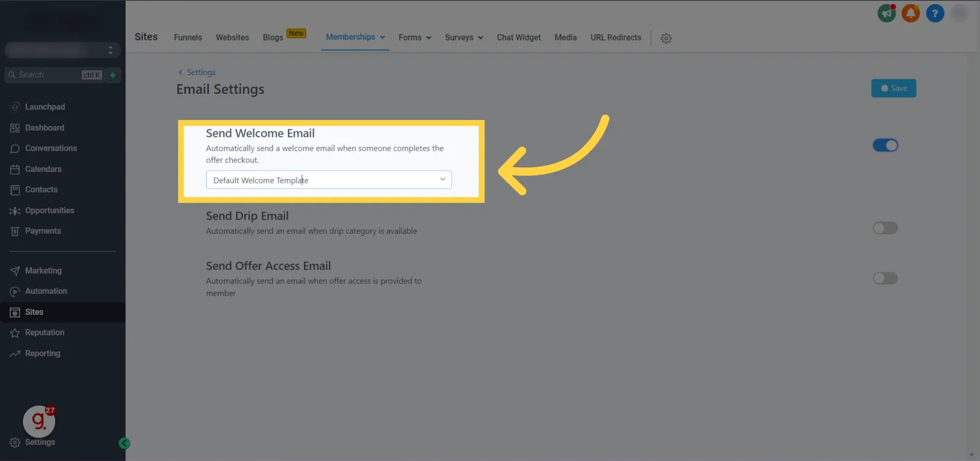Click the green plus quick-action icon by Search
Viewport: 980px width, 461px height.
(x=113, y=75)
